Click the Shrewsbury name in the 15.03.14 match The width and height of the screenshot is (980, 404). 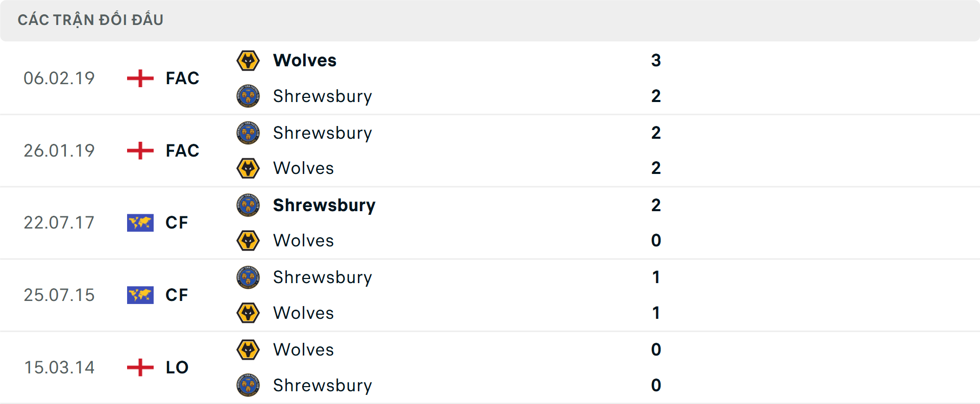[x=323, y=386]
